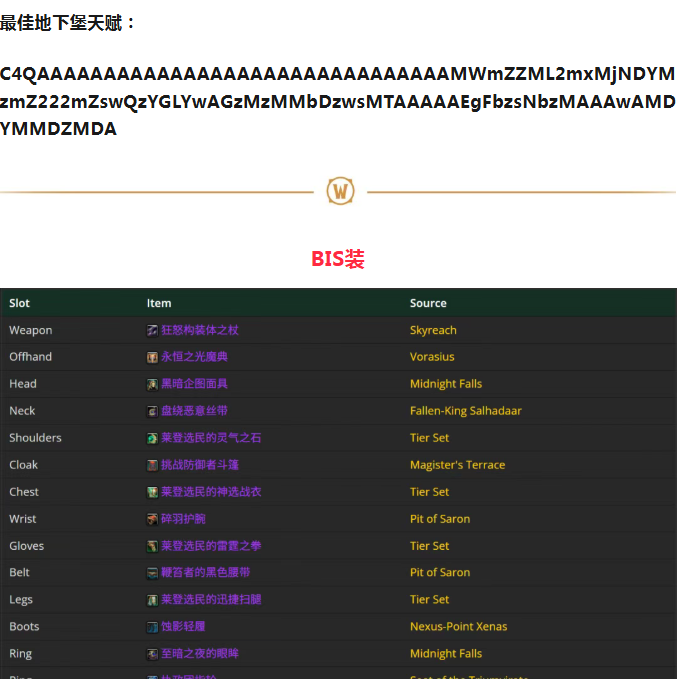Click the Offhand row's item icon
The width and height of the screenshot is (678, 679).
pos(152,357)
